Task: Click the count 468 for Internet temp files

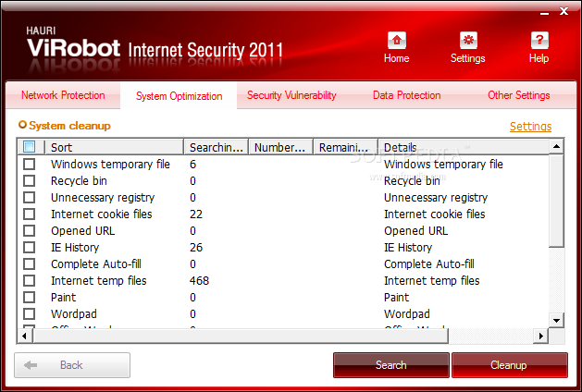Action: [199, 281]
